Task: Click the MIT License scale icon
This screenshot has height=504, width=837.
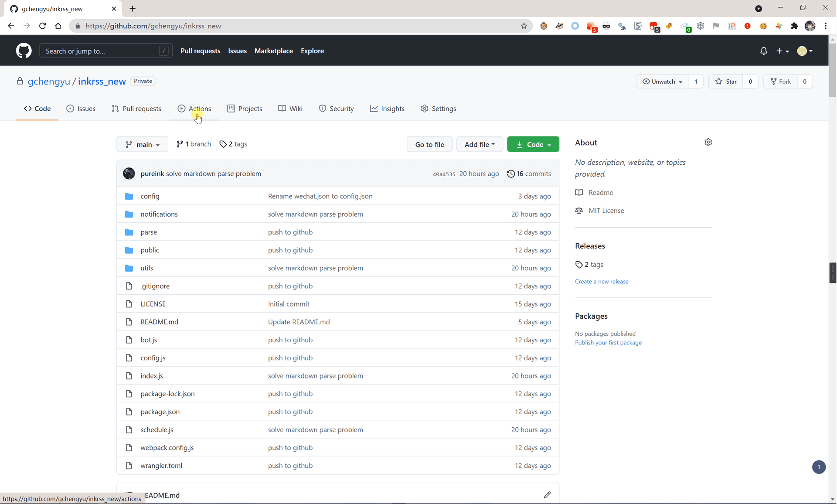Action: tap(579, 211)
